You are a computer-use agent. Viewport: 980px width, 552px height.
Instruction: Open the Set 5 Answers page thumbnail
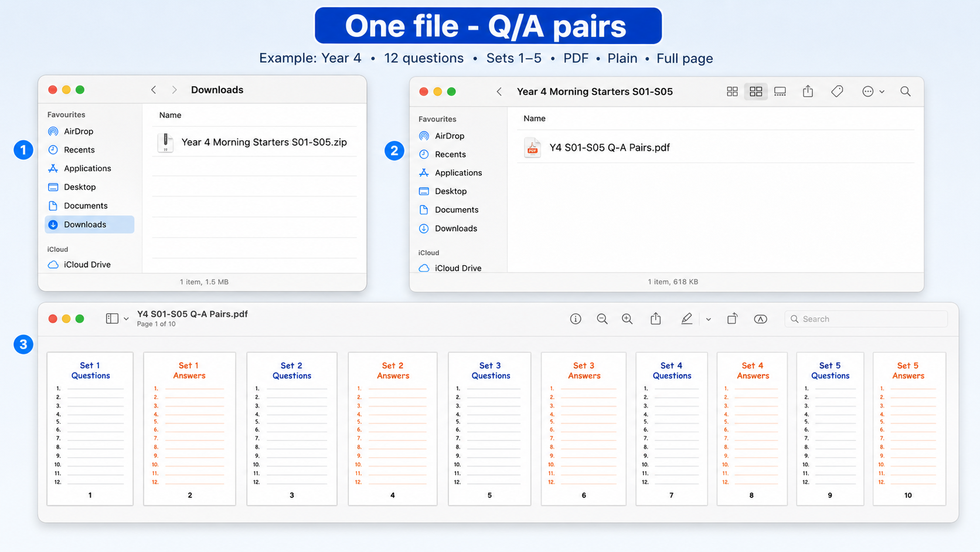coord(909,429)
